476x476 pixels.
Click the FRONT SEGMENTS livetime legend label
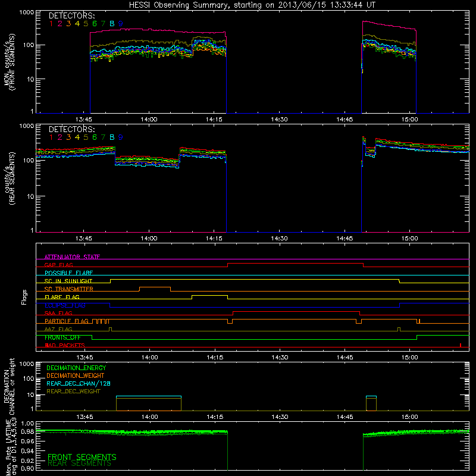coord(82,457)
